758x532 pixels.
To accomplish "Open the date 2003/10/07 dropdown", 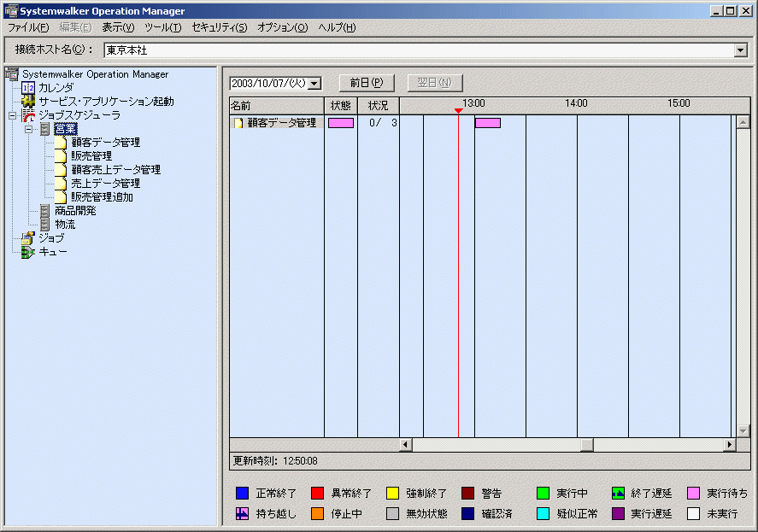I will (314, 84).
